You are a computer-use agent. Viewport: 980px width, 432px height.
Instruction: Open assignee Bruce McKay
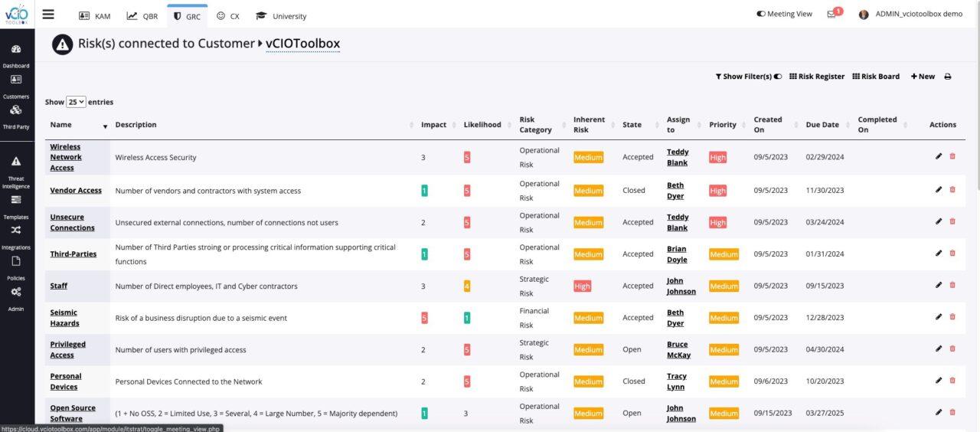678,349
